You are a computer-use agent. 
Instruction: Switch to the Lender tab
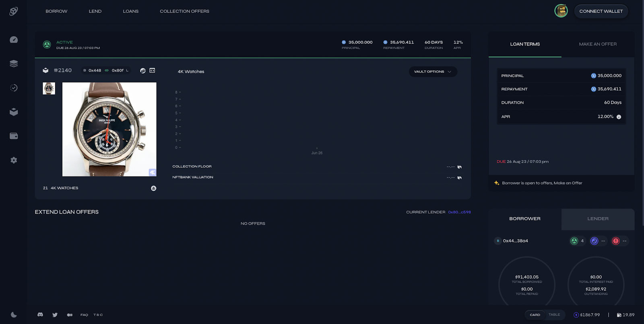[598, 219]
